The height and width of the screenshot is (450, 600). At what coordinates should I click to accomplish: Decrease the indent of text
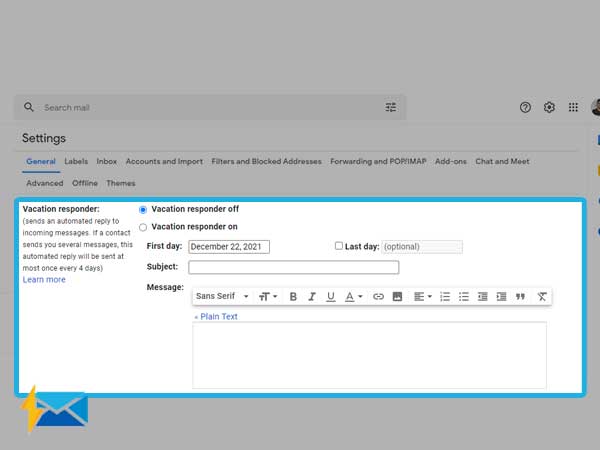coord(483,297)
